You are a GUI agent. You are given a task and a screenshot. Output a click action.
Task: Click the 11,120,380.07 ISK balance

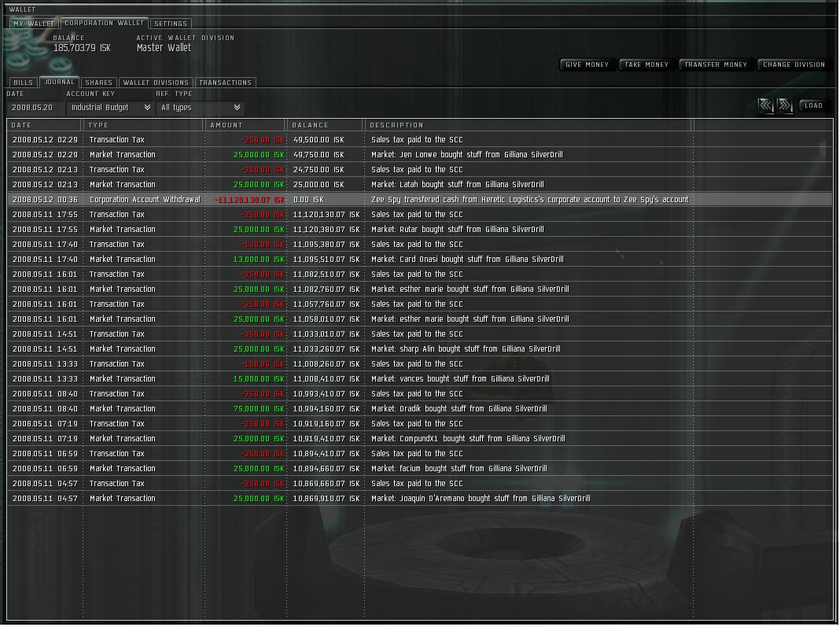point(326,230)
